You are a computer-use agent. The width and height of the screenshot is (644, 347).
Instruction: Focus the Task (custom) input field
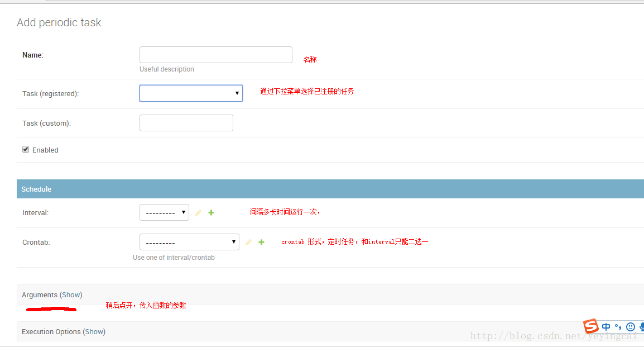(x=186, y=123)
